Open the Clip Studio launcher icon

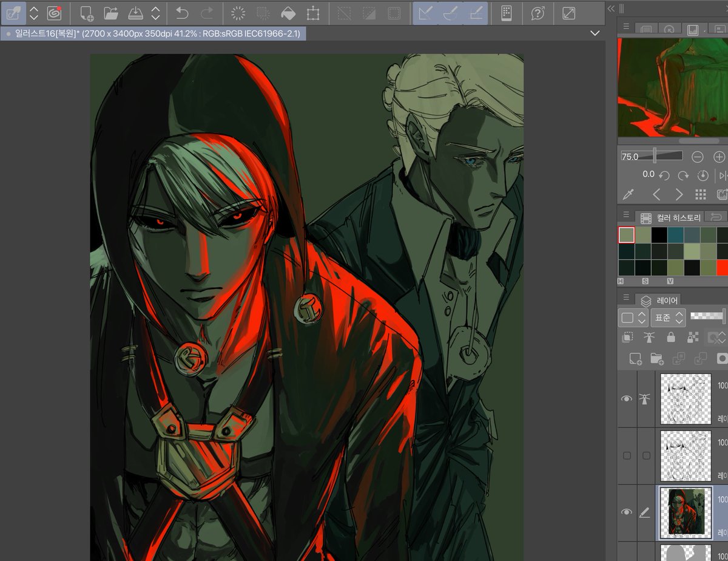tap(55, 13)
